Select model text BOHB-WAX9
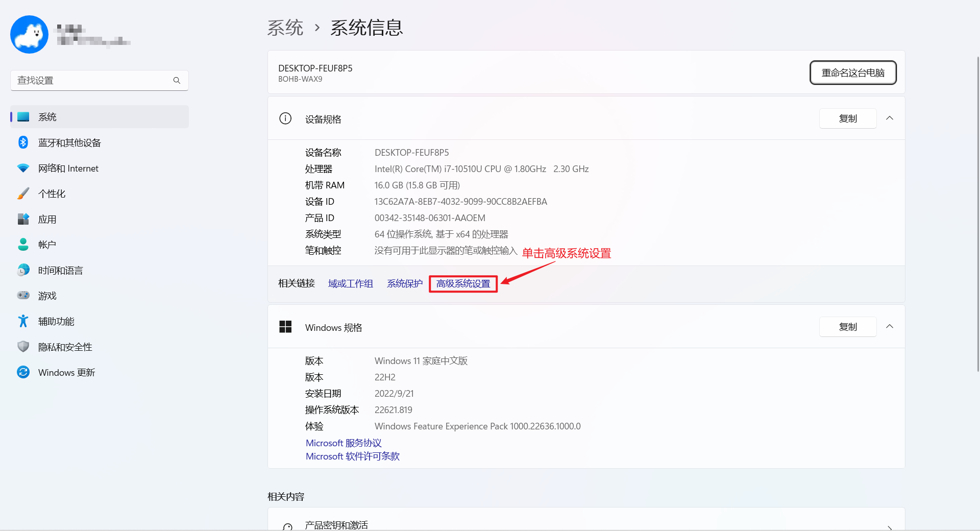The width and height of the screenshot is (980, 531). click(x=300, y=79)
